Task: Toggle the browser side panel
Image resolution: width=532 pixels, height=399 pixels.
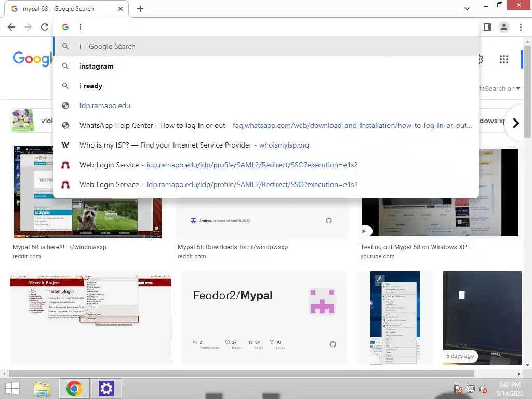Action: (x=487, y=27)
